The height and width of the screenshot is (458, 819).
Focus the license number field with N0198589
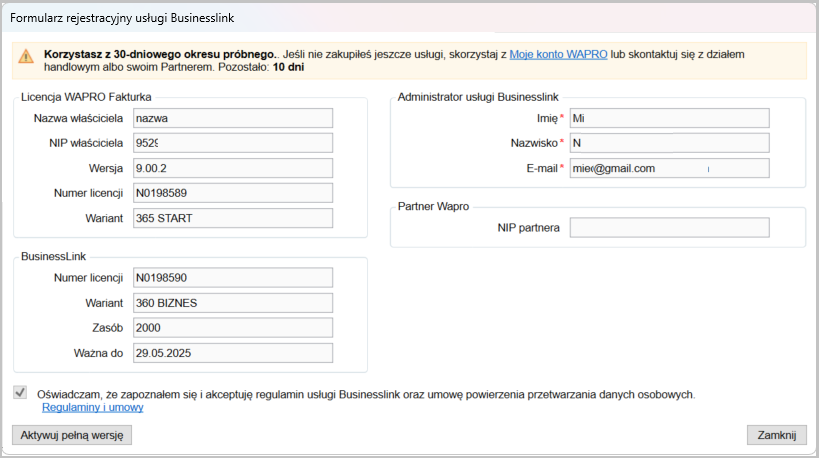231,193
